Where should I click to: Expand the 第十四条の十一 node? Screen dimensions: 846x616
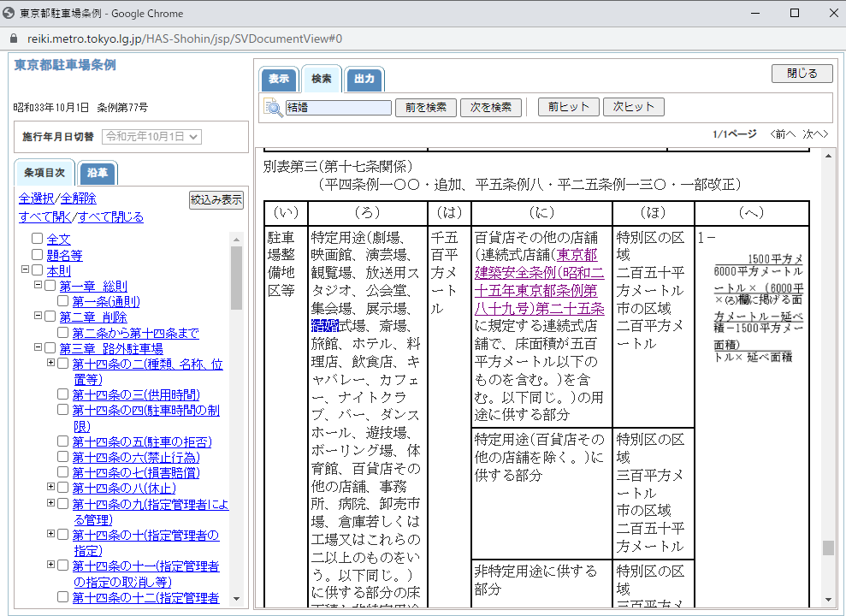50,565
